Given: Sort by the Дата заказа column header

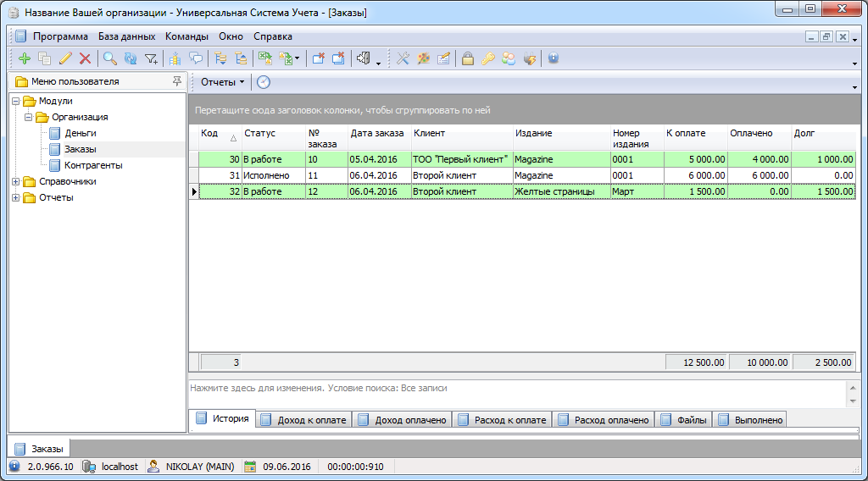Looking at the screenshot, I should (379, 138).
